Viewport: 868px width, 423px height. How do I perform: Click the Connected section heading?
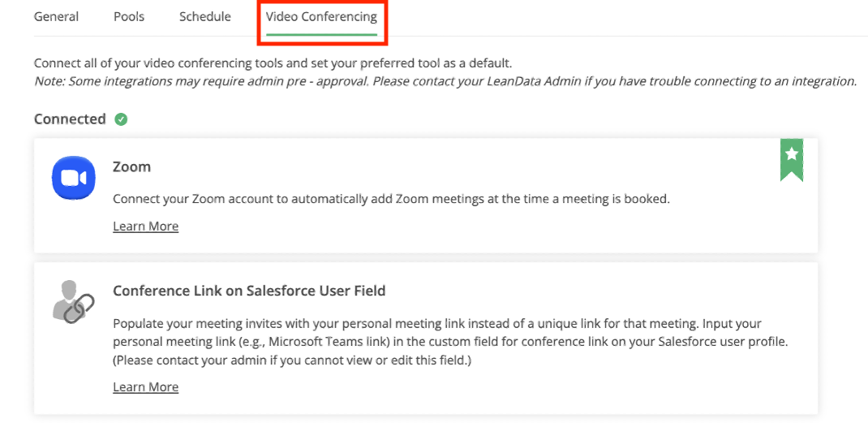[70, 119]
